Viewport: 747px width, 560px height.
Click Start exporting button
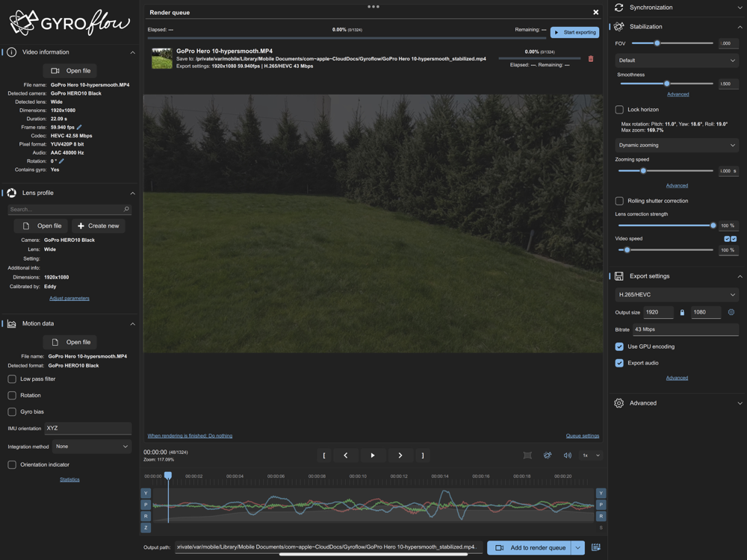(x=574, y=32)
